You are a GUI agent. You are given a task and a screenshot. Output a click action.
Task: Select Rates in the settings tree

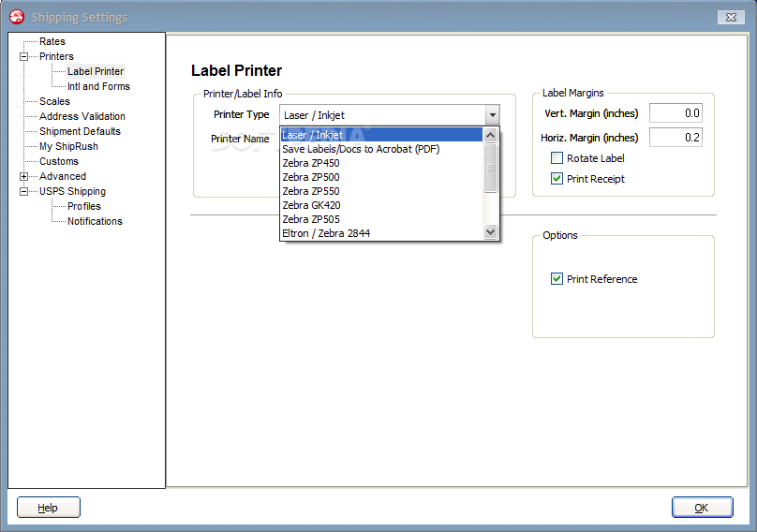click(52, 41)
